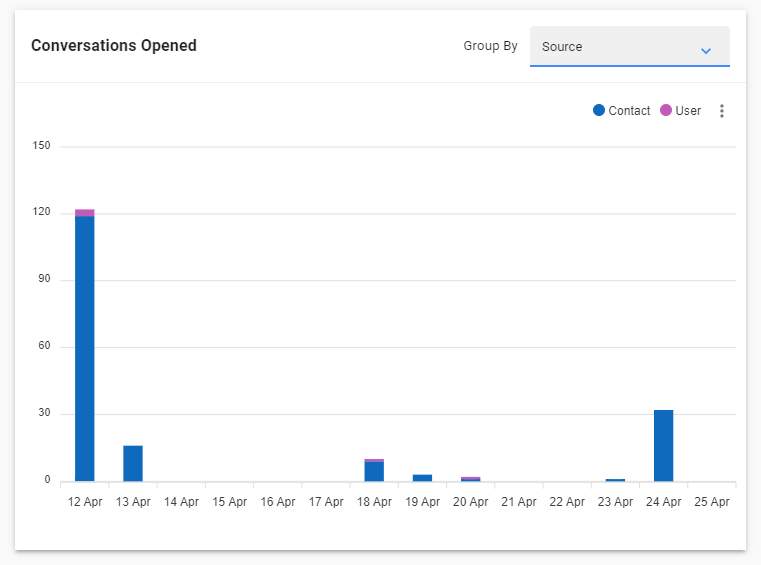This screenshot has height=565, width=761.
Task: Click the Conversations Opened title
Action: (x=114, y=45)
